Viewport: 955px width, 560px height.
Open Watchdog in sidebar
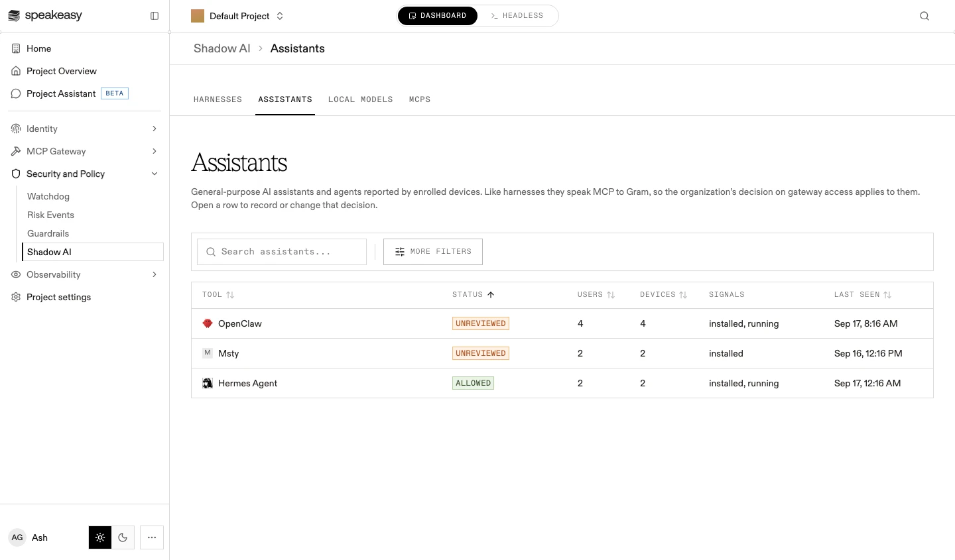(48, 196)
